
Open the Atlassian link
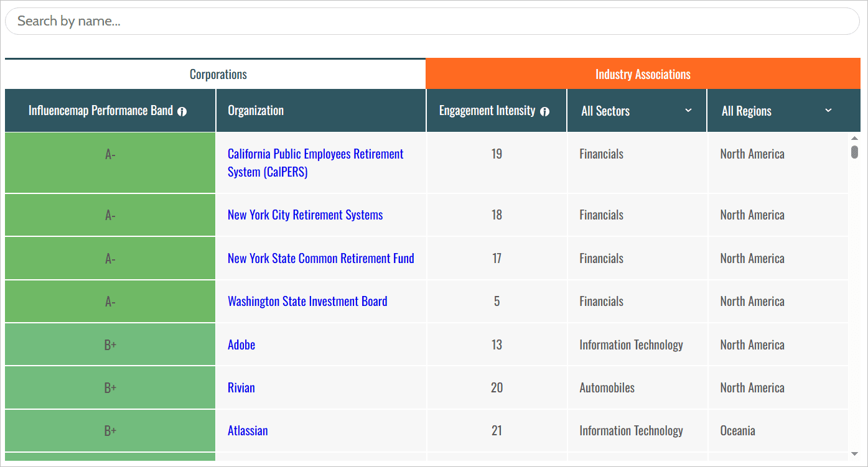[x=248, y=431]
